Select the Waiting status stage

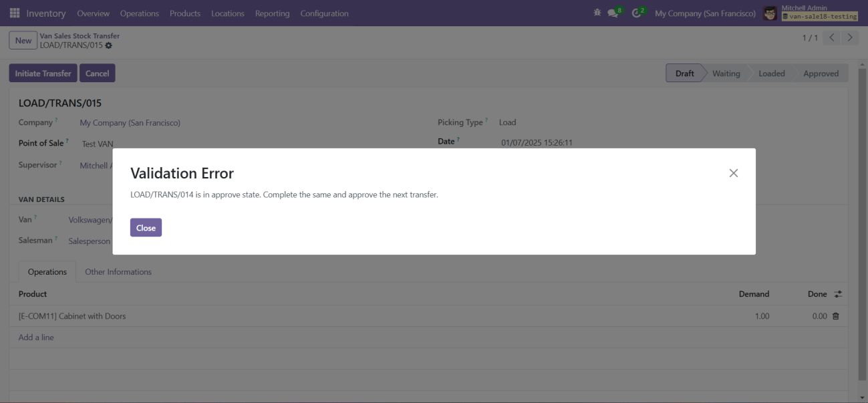tap(726, 74)
